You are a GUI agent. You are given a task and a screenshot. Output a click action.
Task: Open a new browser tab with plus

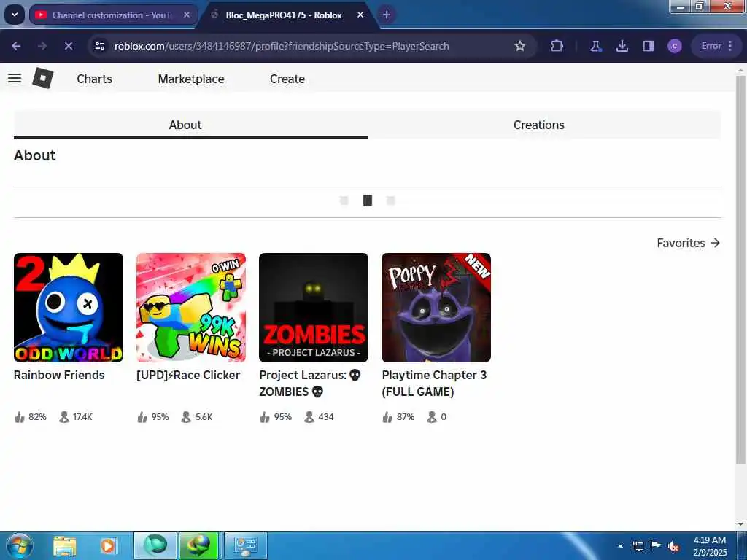(387, 15)
